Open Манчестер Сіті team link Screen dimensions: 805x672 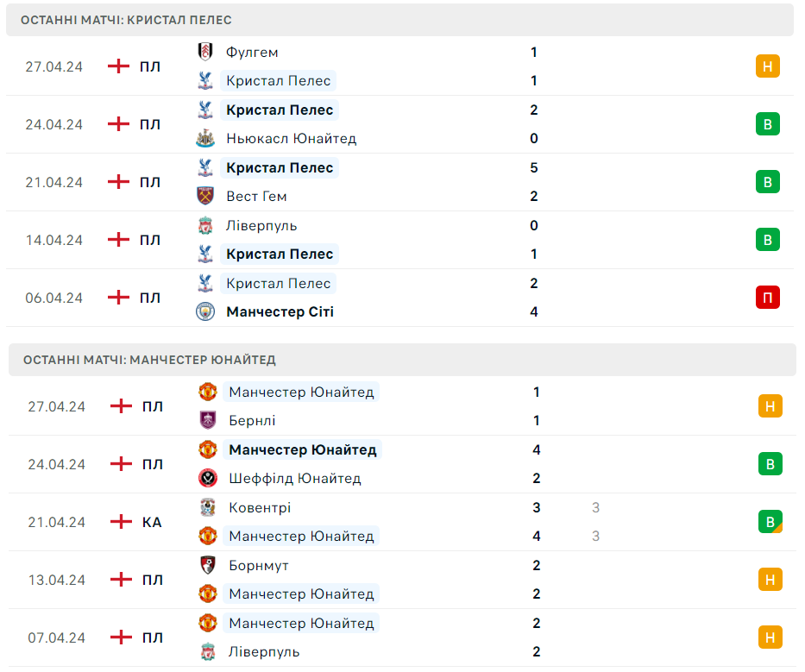point(280,311)
